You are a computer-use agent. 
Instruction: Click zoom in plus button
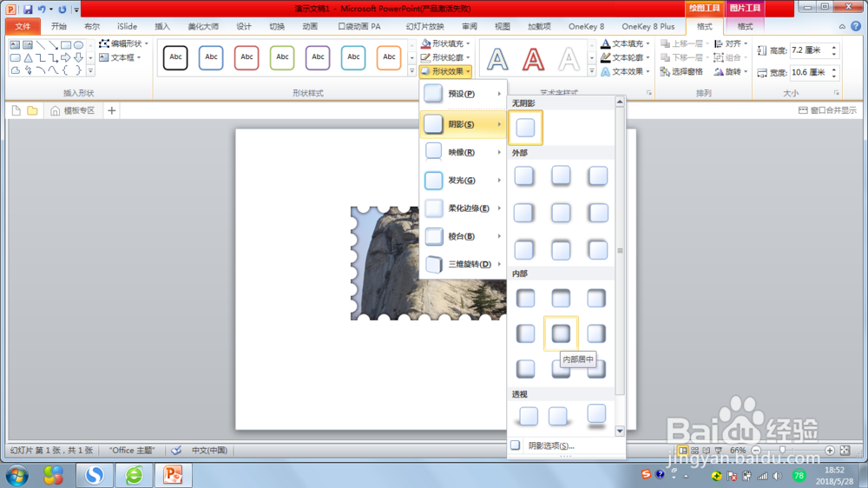point(829,451)
